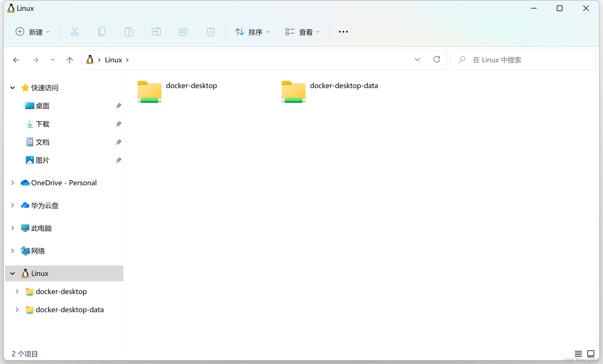Copy files with the Copy toolbar icon

102,32
